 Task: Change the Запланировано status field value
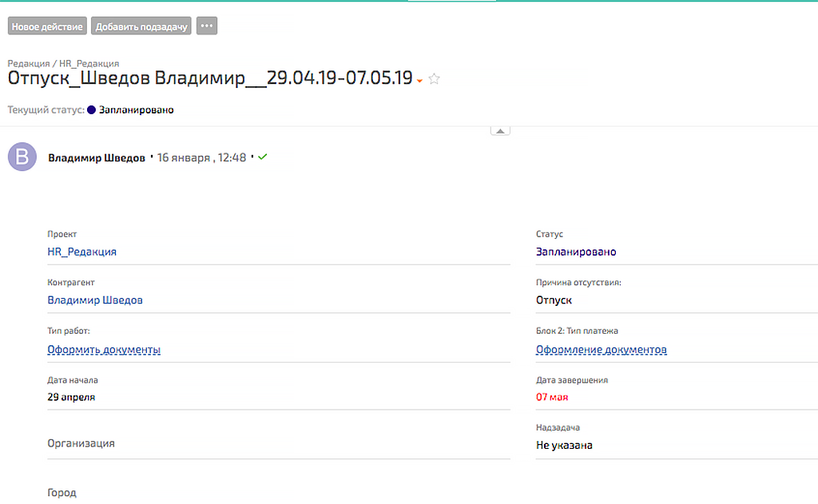coord(576,252)
